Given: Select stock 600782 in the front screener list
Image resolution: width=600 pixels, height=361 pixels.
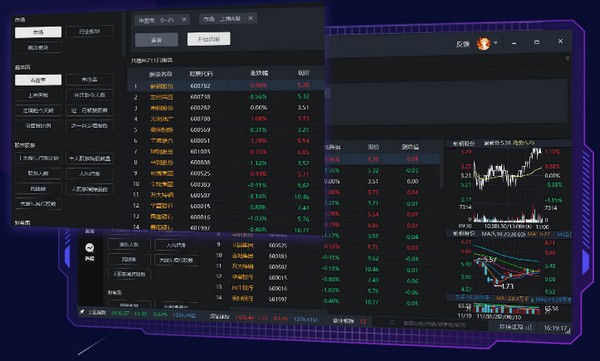Looking at the screenshot, I should [226, 86].
